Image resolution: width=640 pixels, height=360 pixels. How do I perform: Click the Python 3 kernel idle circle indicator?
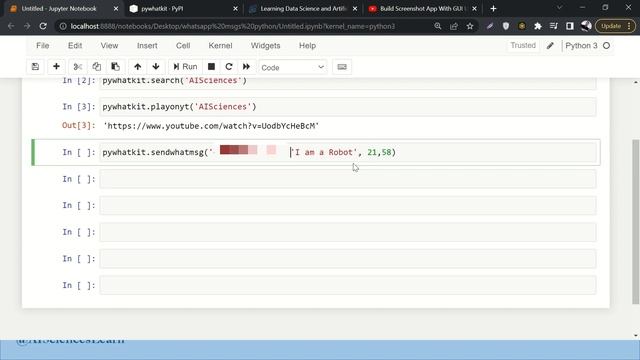(x=607, y=46)
